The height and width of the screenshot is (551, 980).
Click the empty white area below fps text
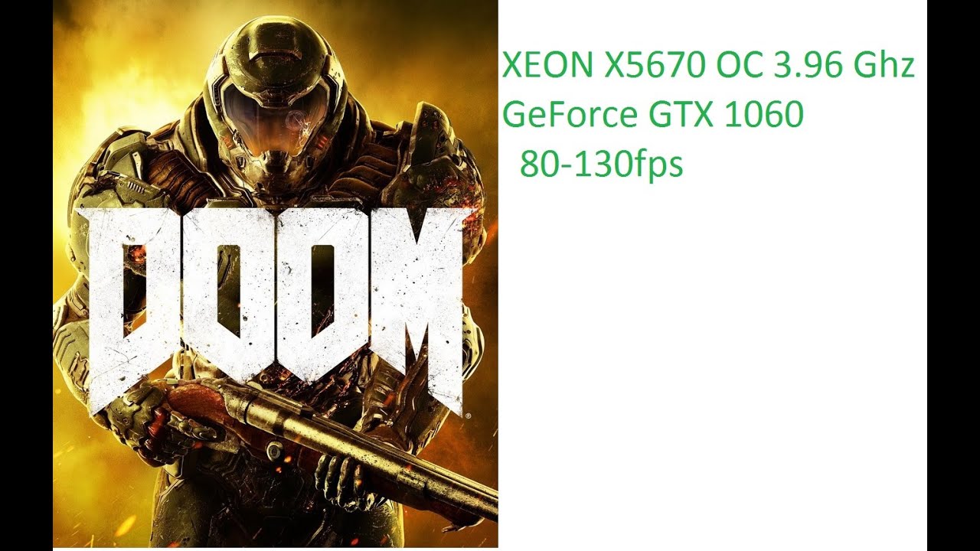pyautogui.click(x=712, y=367)
